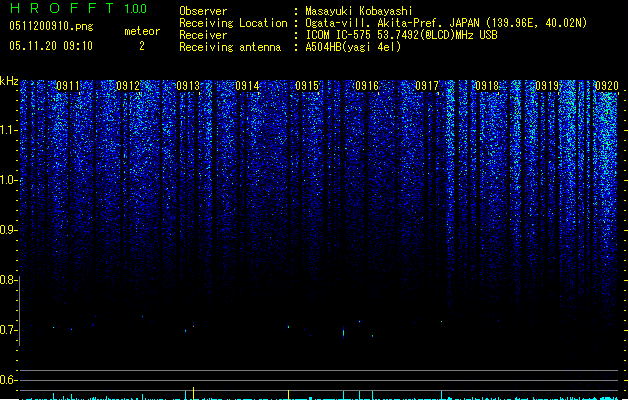Click the Observer name Masayuki Kobayashi
The width and height of the screenshot is (629, 400).
tap(359, 11)
